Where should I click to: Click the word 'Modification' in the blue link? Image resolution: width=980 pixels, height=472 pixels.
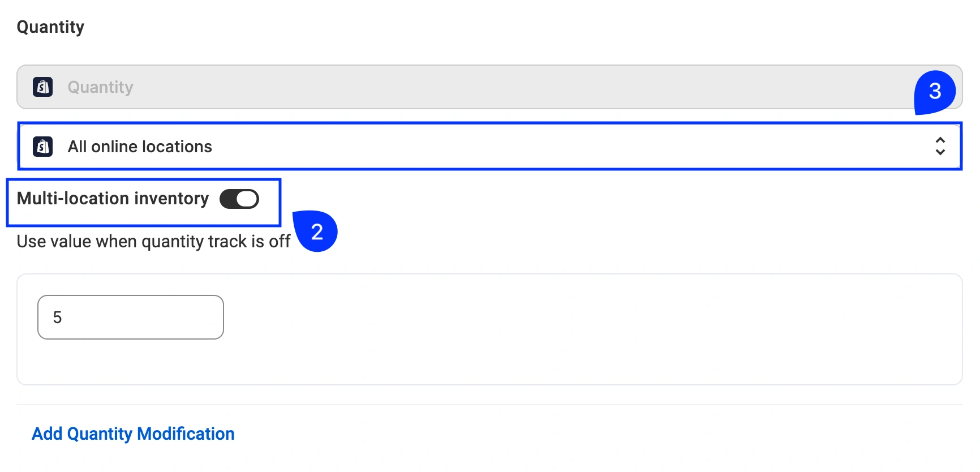point(186,434)
